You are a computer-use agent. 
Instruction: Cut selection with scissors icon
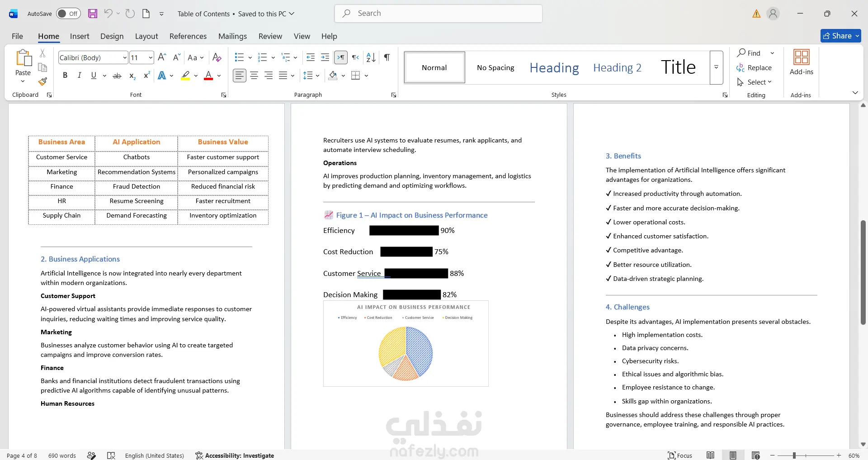coord(42,53)
